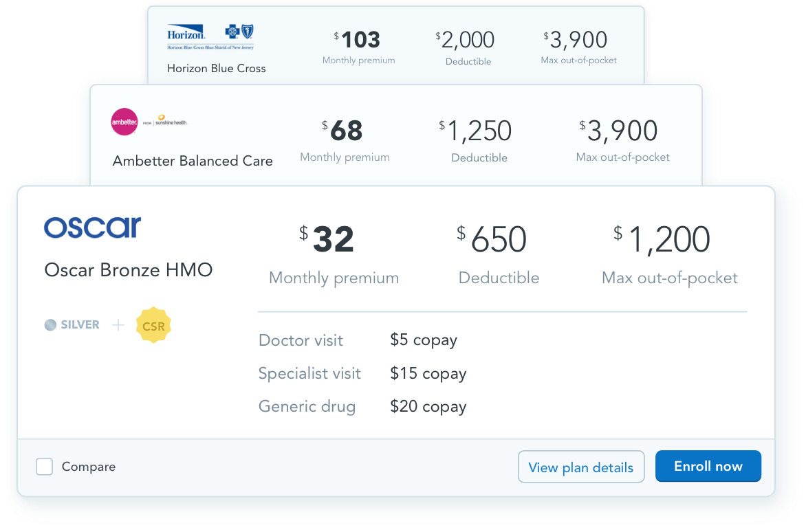Click the Horizon Blue Cross wordmark logo
The image size is (806, 532).
[184, 34]
